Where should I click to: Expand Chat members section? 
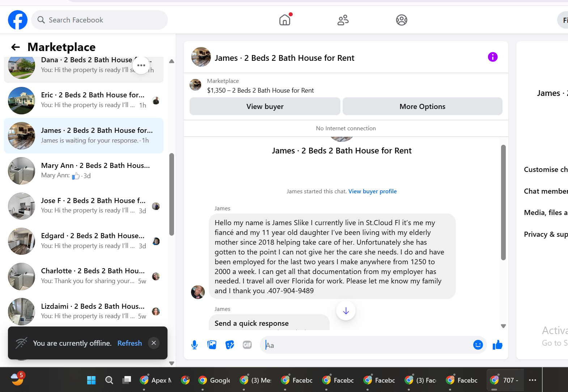tap(546, 191)
